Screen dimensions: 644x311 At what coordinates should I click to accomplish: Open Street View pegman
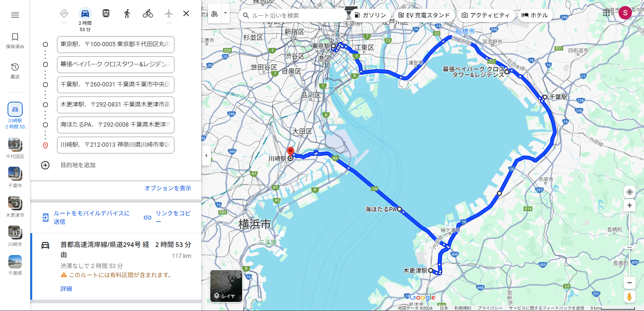click(630, 297)
